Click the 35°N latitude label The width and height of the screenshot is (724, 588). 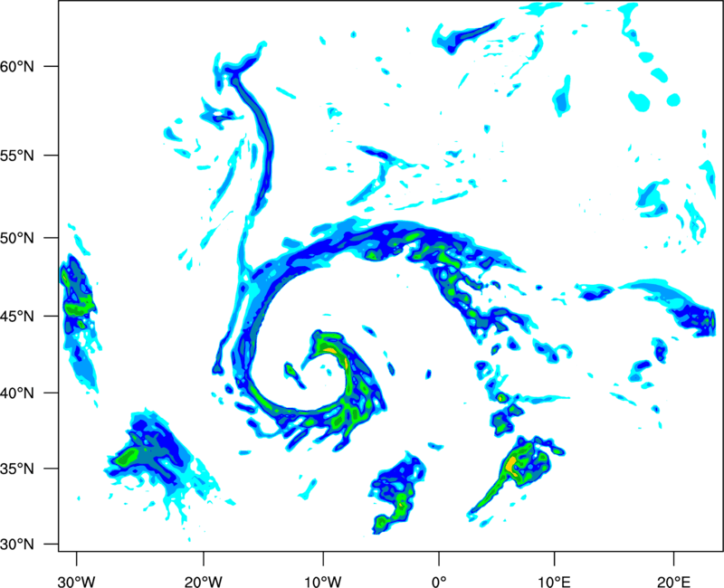coord(17,469)
